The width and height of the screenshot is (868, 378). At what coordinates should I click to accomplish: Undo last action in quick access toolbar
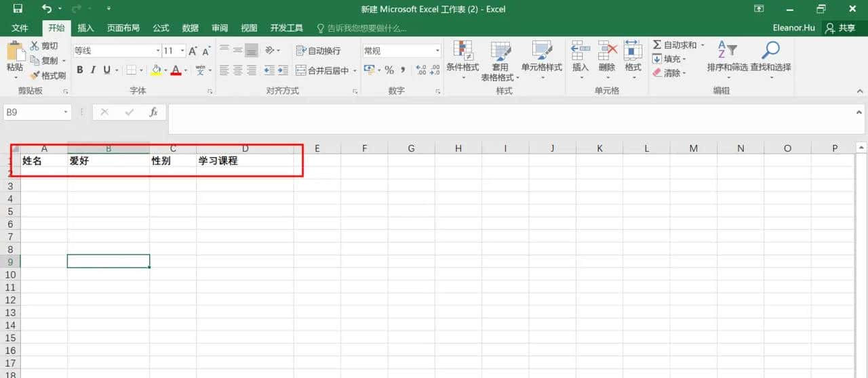point(46,9)
